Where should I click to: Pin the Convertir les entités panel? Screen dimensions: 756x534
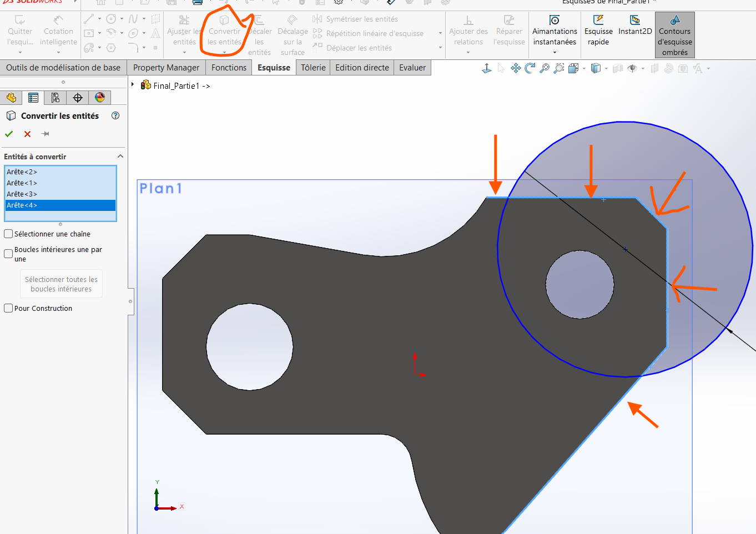click(x=46, y=134)
